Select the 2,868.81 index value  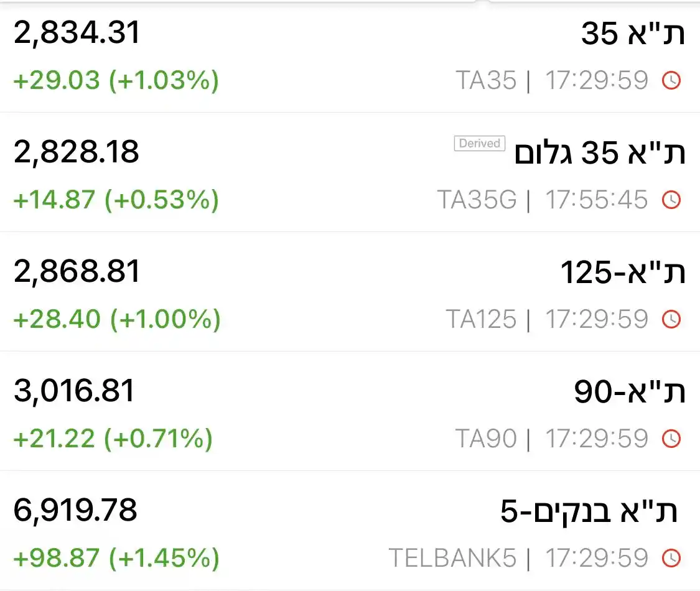click(77, 271)
